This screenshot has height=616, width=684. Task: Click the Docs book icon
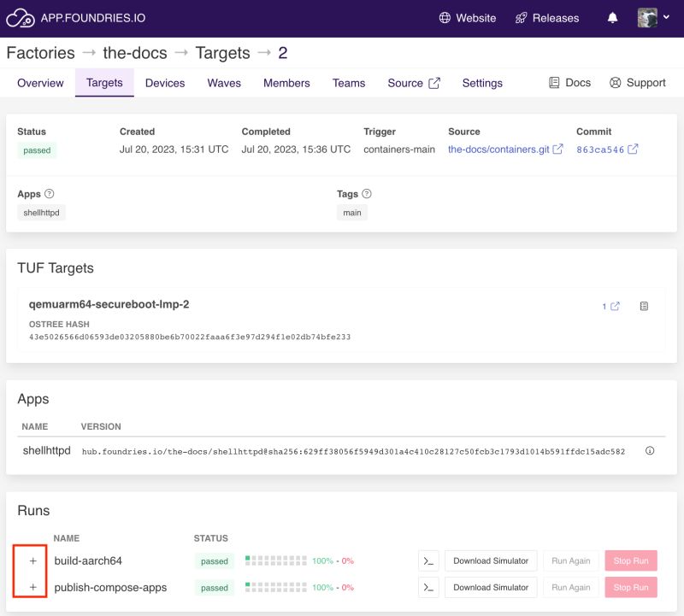pos(554,82)
